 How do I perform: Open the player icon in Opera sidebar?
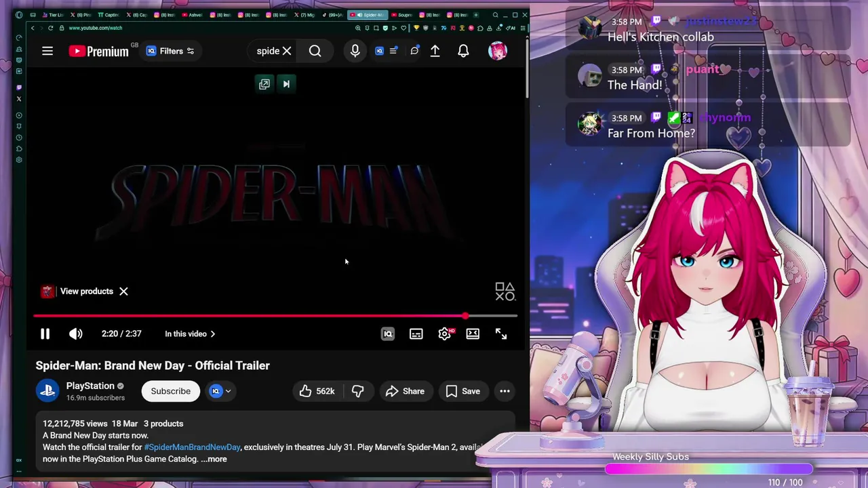pyautogui.click(x=19, y=115)
